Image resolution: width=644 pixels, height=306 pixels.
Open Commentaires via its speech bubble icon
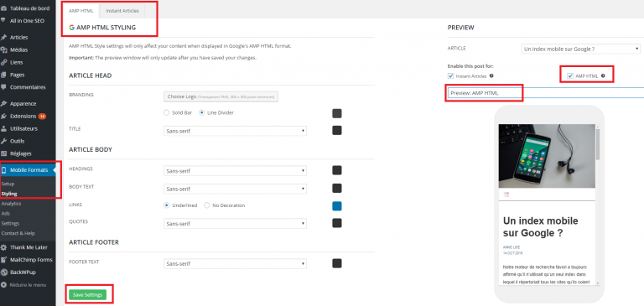coord(4,87)
